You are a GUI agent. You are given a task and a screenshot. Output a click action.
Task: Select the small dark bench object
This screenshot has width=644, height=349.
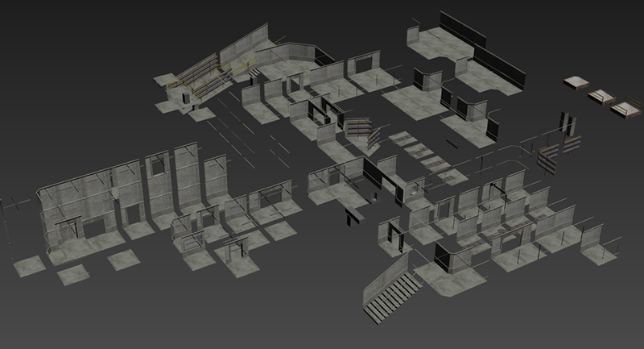(x=355, y=215)
